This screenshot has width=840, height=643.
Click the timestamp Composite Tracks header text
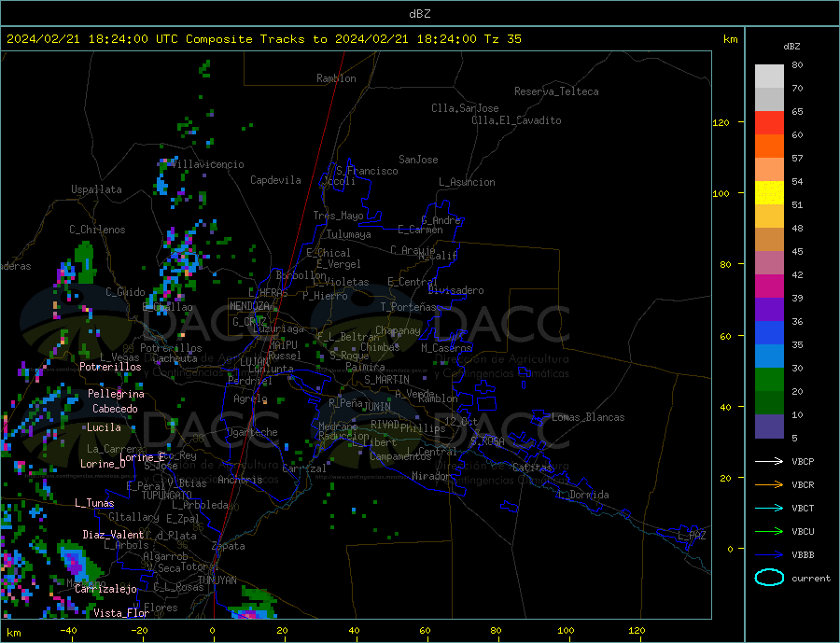pos(263,39)
